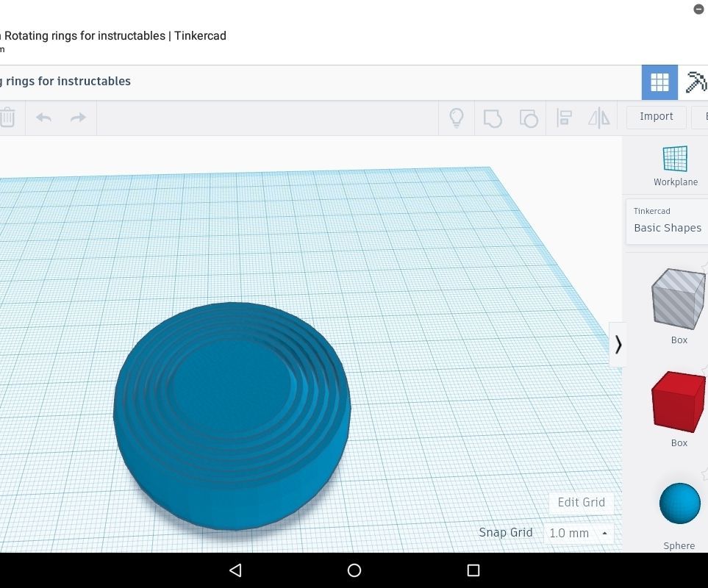Viewport: 708px width, 588px height.
Task: Open the Align tool
Action: pos(564,118)
